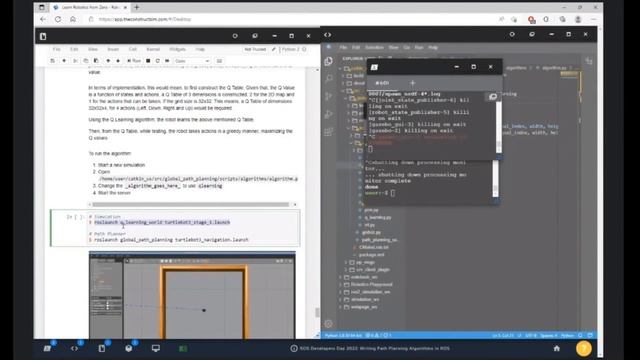This screenshot has width=640, height=360.
Task: Open the yellow help question button
Action: [x=584, y=349]
